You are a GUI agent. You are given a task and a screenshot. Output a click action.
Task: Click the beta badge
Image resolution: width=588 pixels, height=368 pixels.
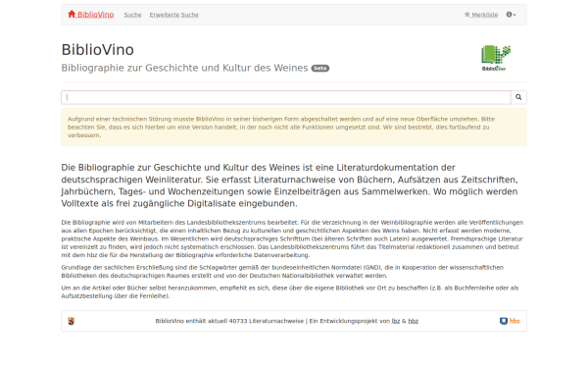[319, 69]
